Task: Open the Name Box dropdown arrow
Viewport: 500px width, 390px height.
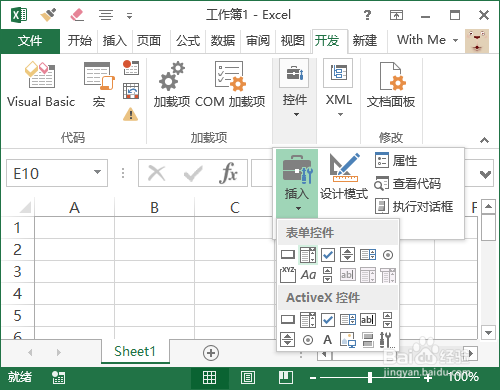Action: tap(97, 172)
